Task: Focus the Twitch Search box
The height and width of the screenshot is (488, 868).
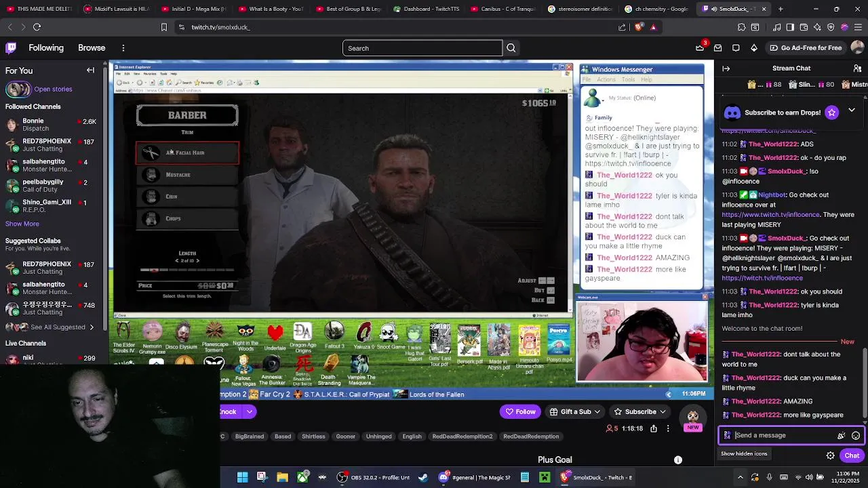Action: pyautogui.click(x=422, y=48)
